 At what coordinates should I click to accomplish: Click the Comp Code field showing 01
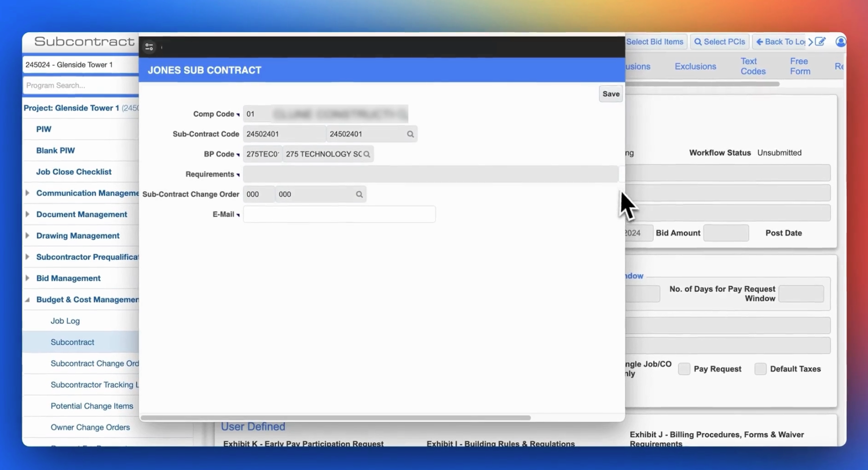click(x=257, y=114)
